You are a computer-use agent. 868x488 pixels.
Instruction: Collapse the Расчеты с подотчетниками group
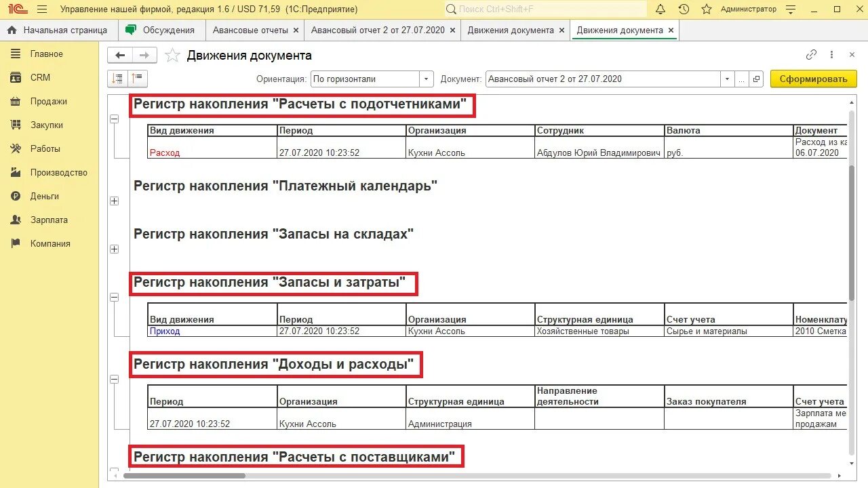(114, 119)
